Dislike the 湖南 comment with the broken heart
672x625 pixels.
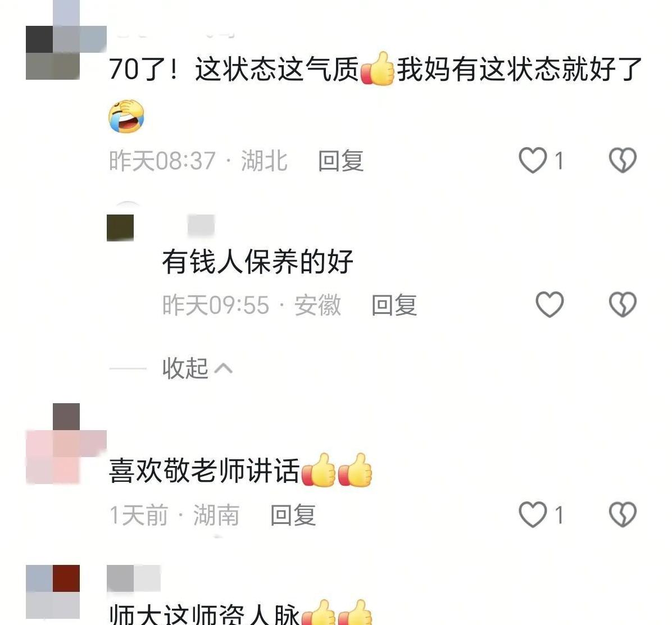pos(623,514)
